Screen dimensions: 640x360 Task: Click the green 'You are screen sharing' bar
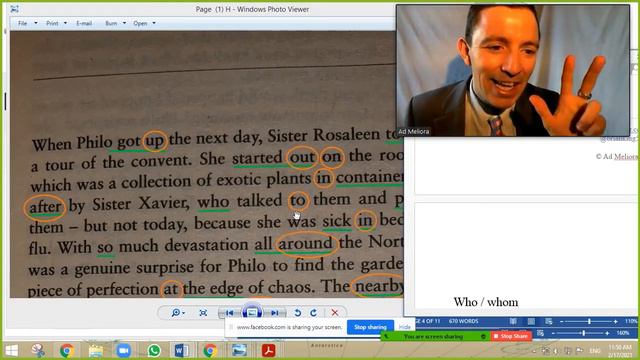click(x=434, y=336)
